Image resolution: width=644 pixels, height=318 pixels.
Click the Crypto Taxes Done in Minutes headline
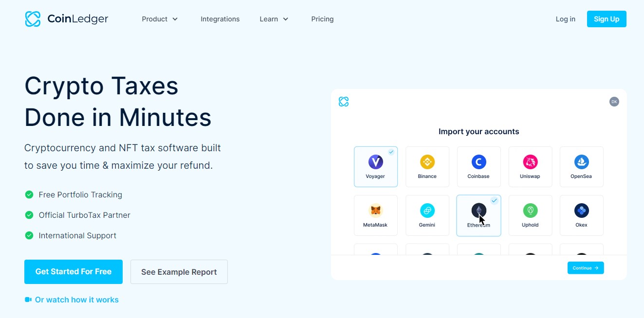pos(118,101)
